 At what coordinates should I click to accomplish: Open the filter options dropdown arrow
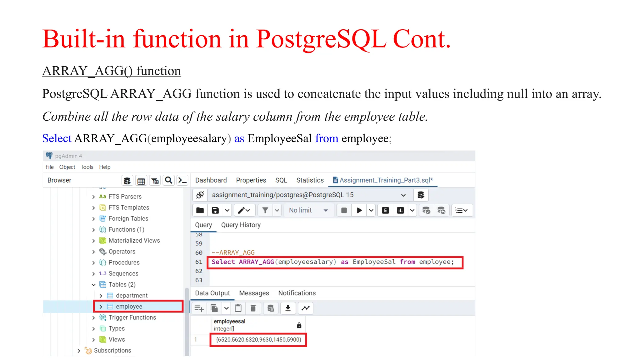point(277,211)
